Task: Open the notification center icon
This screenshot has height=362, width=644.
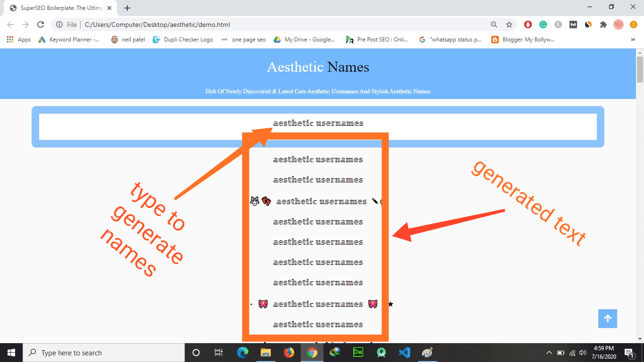Action: (628, 353)
